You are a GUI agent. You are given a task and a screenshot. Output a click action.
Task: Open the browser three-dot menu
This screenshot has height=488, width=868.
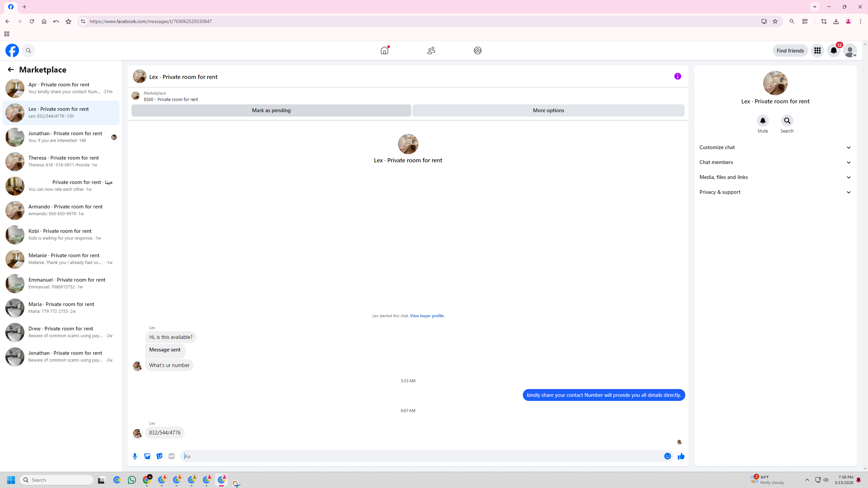pyautogui.click(x=861, y=21)
